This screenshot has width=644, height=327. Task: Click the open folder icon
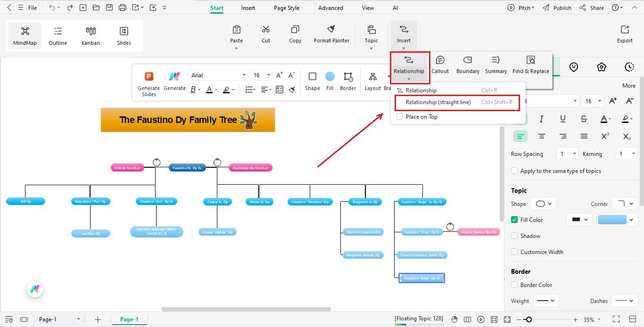coord(96,8)
